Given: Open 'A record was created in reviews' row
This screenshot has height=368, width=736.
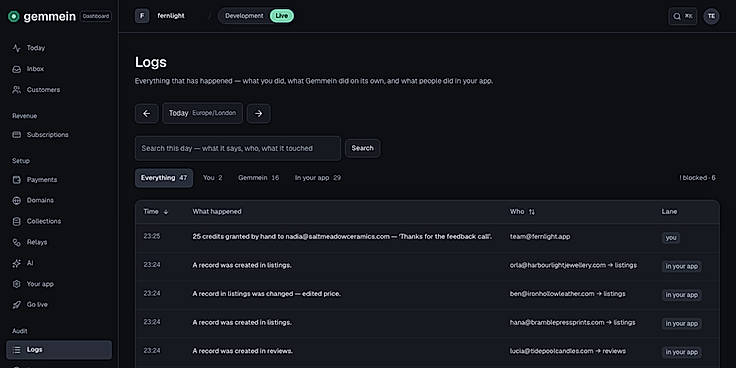Looking at the screenshot, I should pos(427,352).
